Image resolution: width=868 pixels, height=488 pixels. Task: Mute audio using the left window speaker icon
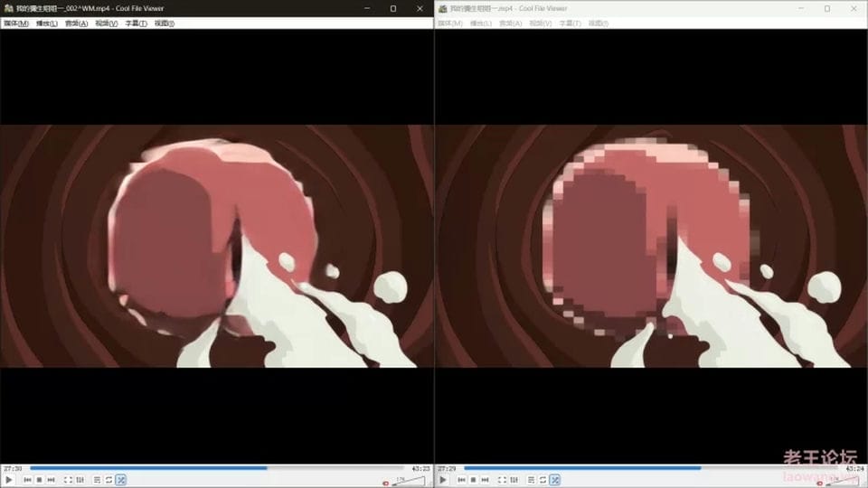pyautogui.click(x=386, y=483)
